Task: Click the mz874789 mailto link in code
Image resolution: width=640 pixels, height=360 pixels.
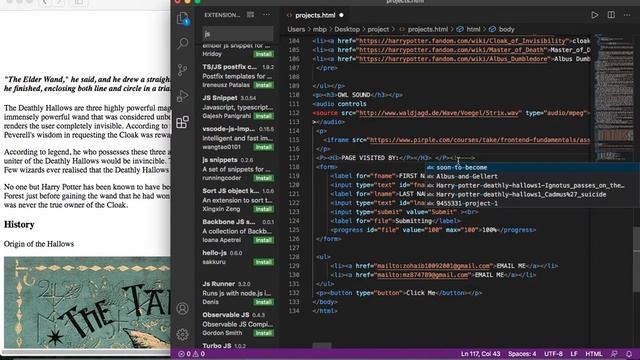Action: 422,275
